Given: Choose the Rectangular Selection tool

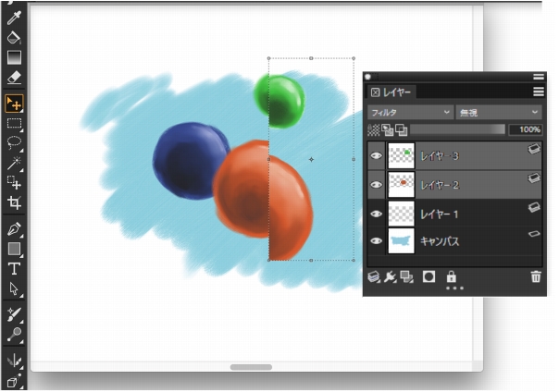Looking at the screenshot, I should (14, 122).
